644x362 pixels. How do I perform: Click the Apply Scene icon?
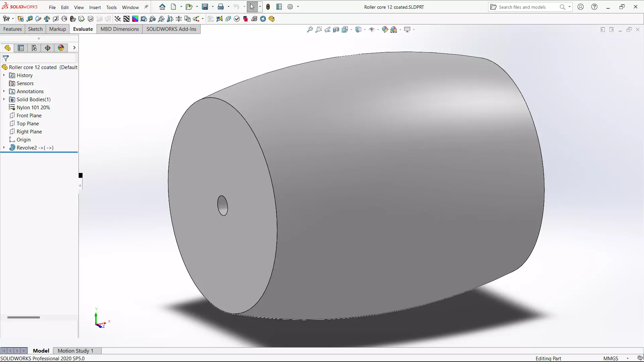[x=394, y=29]
